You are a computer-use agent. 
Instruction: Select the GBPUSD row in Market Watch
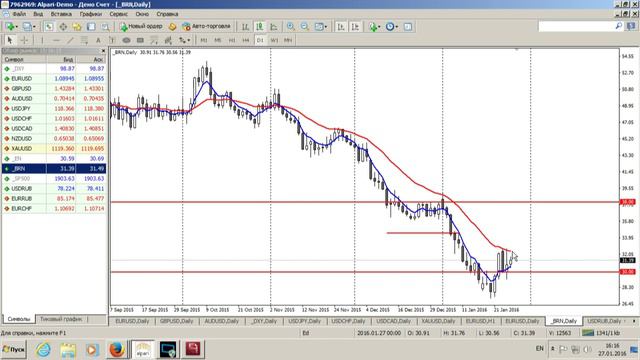[54, 89]
